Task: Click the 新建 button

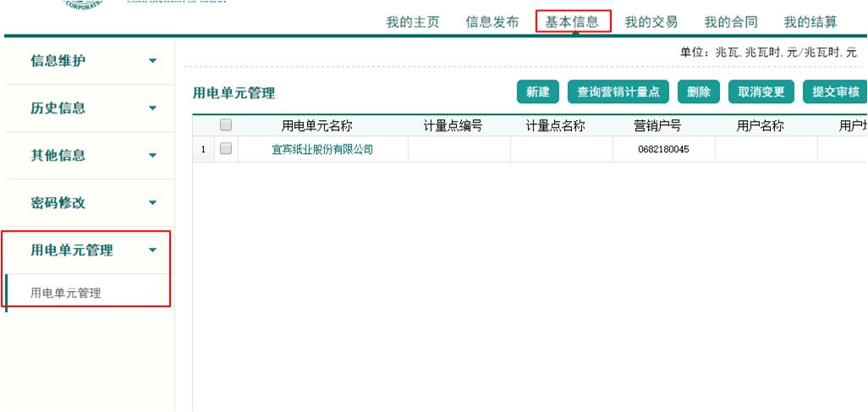Action: coord(538,92)
